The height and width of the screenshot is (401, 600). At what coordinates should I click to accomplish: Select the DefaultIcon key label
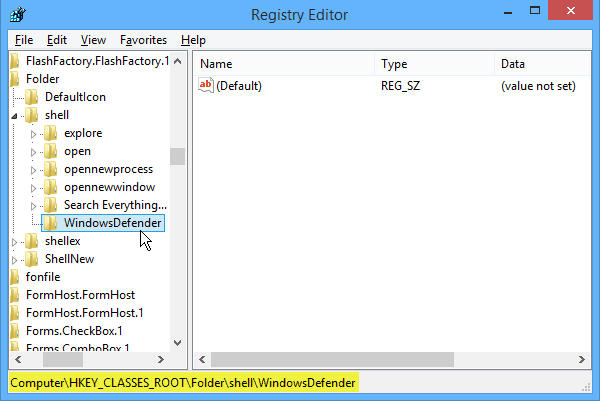pos(75,97)
